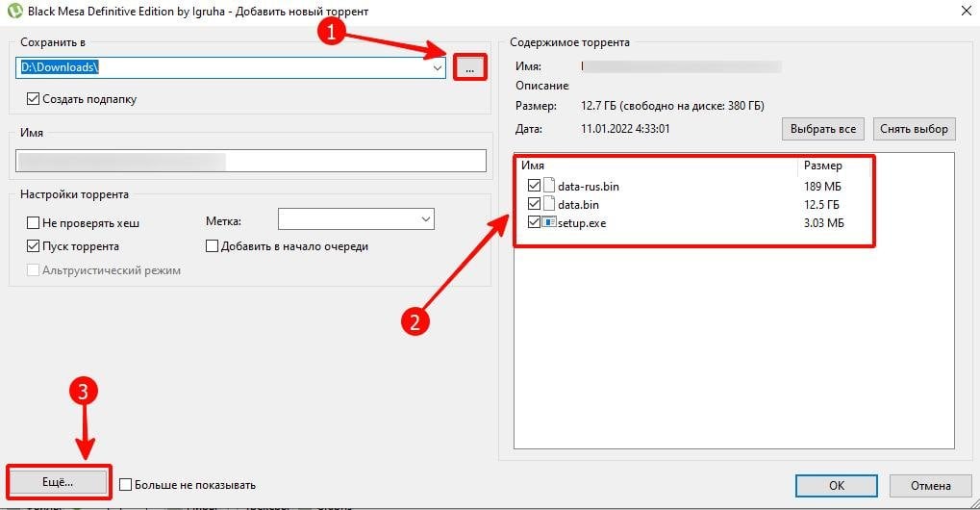Uncheck the data-rus.bin file checkbox
This screenshot has height=510, width=980.
(x=534, y=185)
